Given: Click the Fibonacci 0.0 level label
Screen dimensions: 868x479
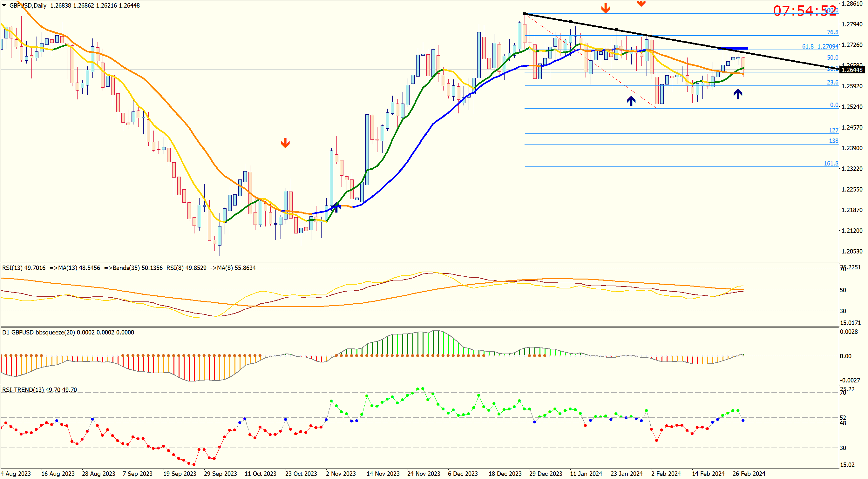Looking at the screenshot, I should coord(834,105).
